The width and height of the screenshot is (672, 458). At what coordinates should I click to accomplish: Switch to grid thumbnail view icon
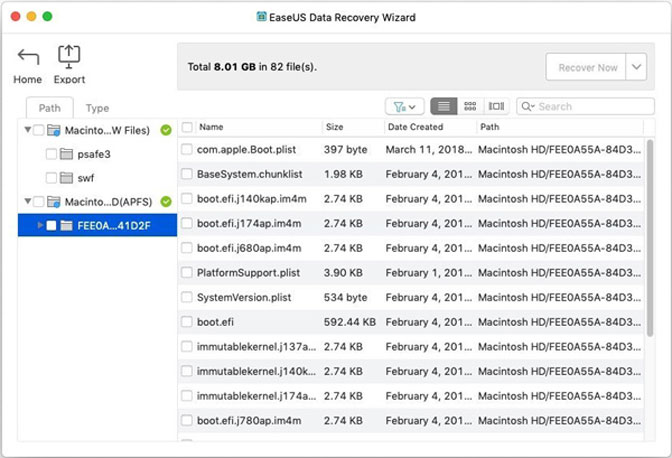coord(470,106)
